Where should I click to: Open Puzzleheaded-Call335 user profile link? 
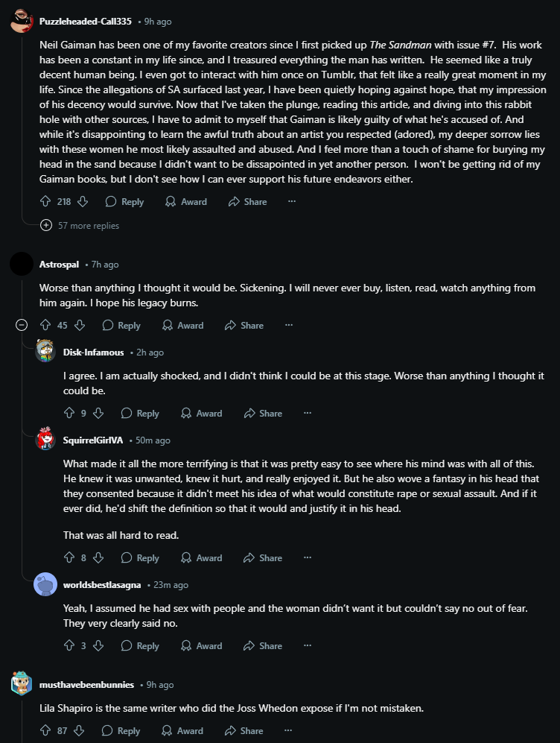click(x=85, y=22)
